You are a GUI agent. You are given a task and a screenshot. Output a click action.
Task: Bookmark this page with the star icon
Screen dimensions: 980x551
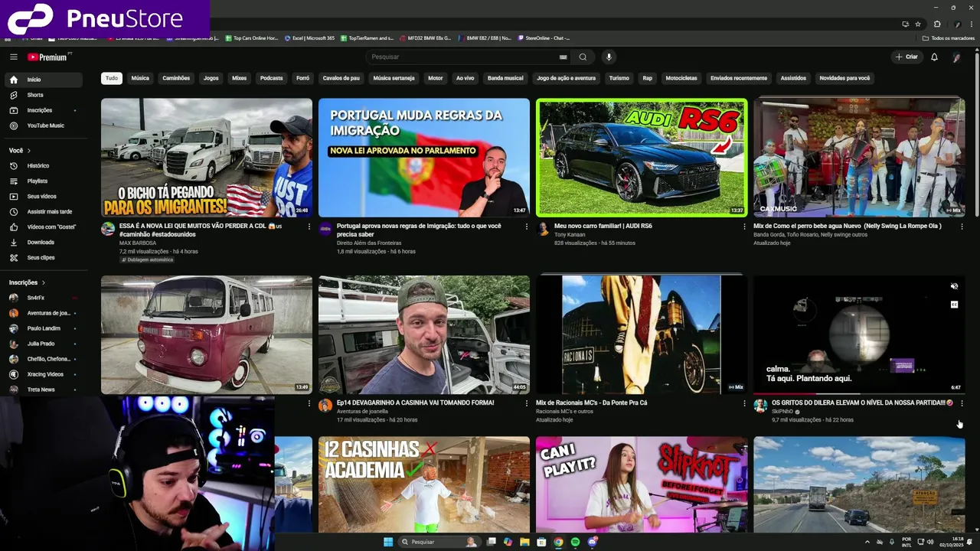point(918,24)
